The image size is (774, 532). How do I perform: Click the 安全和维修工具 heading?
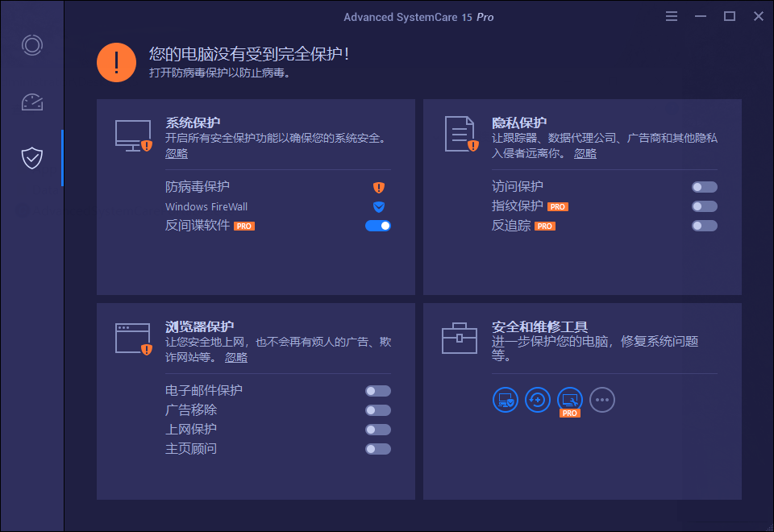click(539, 326)
